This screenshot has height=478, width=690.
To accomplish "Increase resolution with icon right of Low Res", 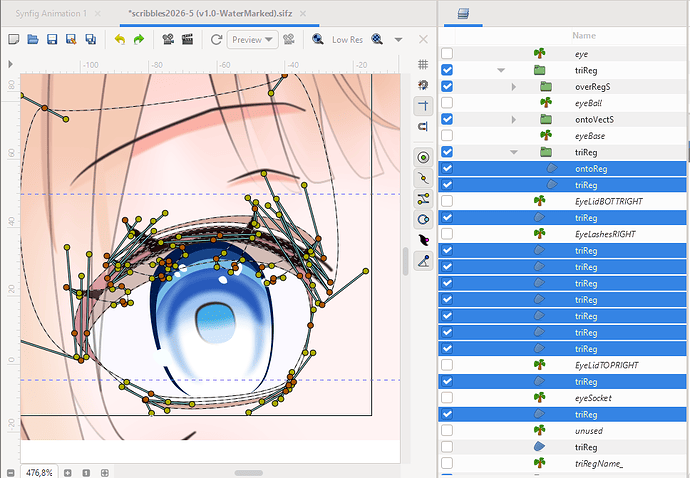I will tap(377, 39).
